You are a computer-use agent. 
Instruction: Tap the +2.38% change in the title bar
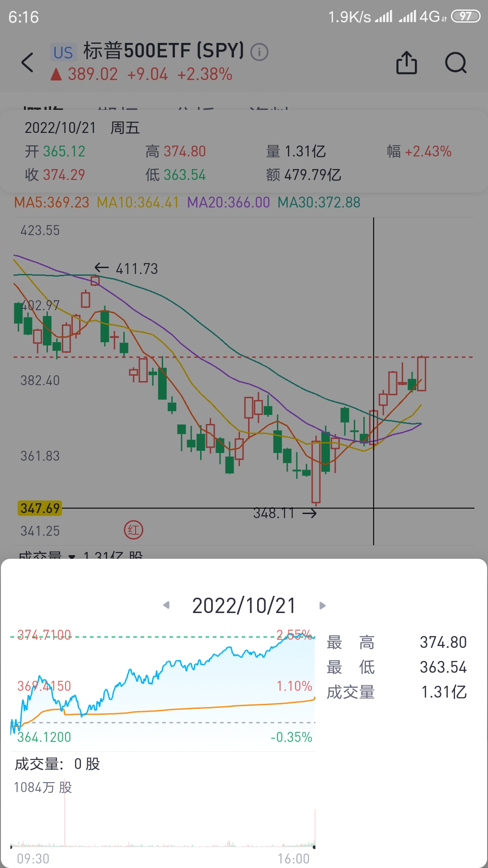[205, 74]
